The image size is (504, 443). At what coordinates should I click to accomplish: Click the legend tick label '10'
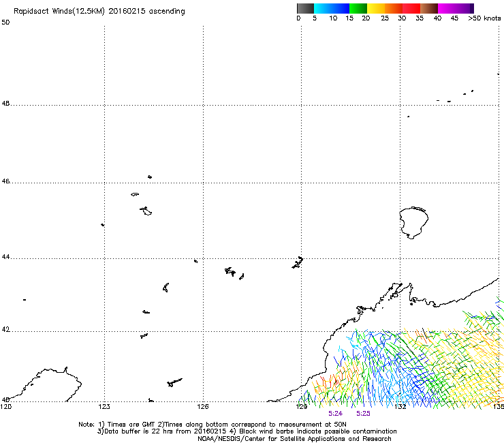pyautogui.click(x=333, y=18)
